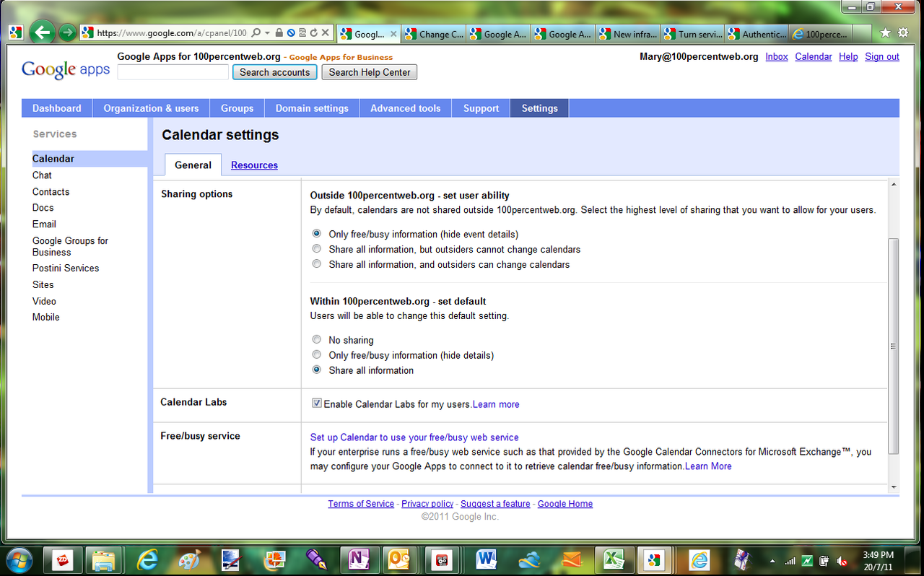
Task: Click the search magnifier in address bar
Action: [256, 33]
